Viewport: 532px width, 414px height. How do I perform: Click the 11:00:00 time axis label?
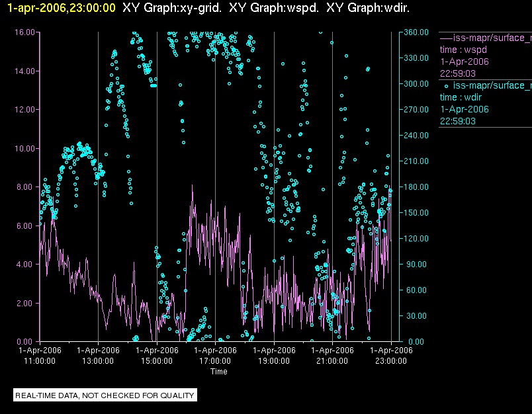pos(40,361)
